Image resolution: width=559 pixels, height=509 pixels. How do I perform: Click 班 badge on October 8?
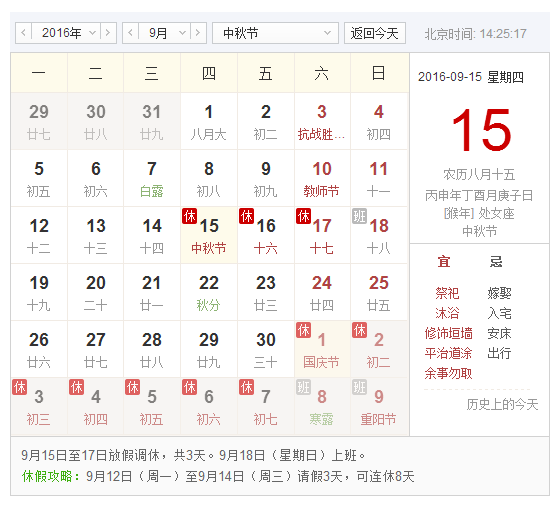(303, 387)
